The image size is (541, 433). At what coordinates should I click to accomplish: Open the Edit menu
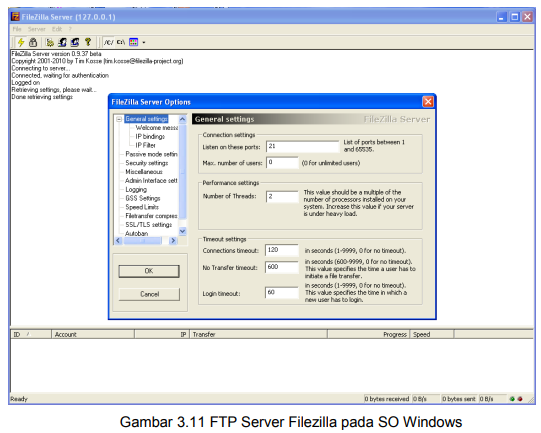57,29
